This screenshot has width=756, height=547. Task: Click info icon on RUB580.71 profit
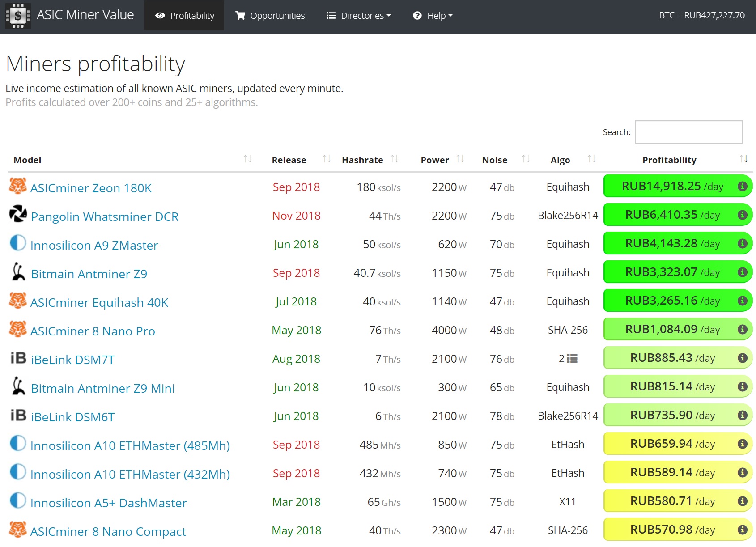pyautogui.click(x=743, y=501)
